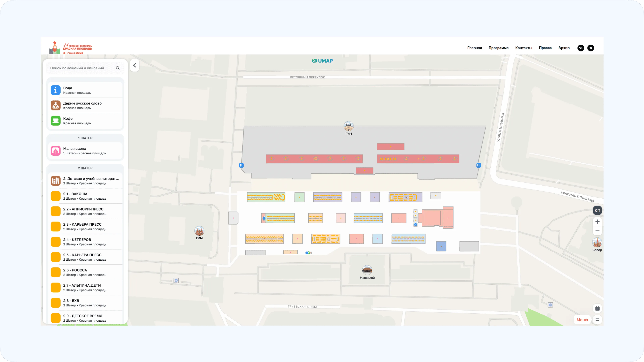Click the Собор landmark marker
Screen dimensions: 644x362
click(x=597, y=242)
